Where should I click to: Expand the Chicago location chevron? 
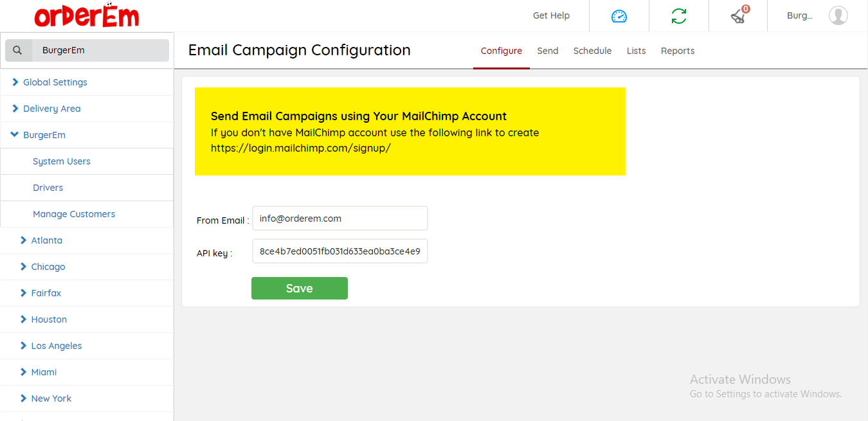coord(24,267)
